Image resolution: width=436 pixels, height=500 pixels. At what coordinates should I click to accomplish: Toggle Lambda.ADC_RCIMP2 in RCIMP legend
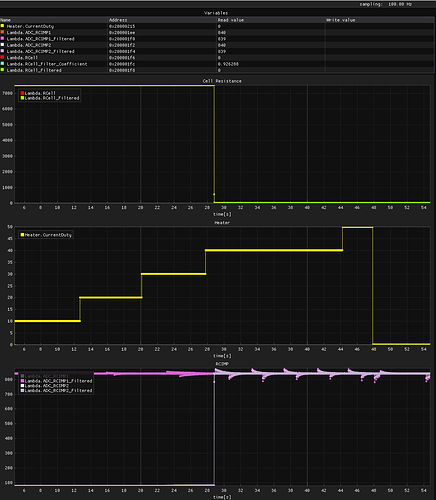pos(44,386)
